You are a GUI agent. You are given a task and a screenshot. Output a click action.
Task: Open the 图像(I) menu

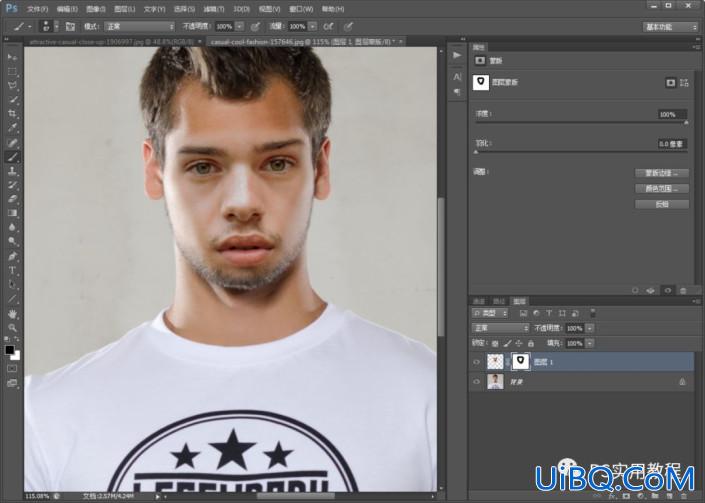[96, 9]
